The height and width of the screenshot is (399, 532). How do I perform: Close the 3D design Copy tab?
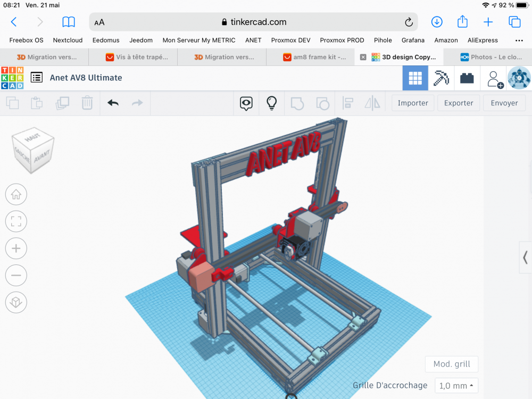coord(363,57)
